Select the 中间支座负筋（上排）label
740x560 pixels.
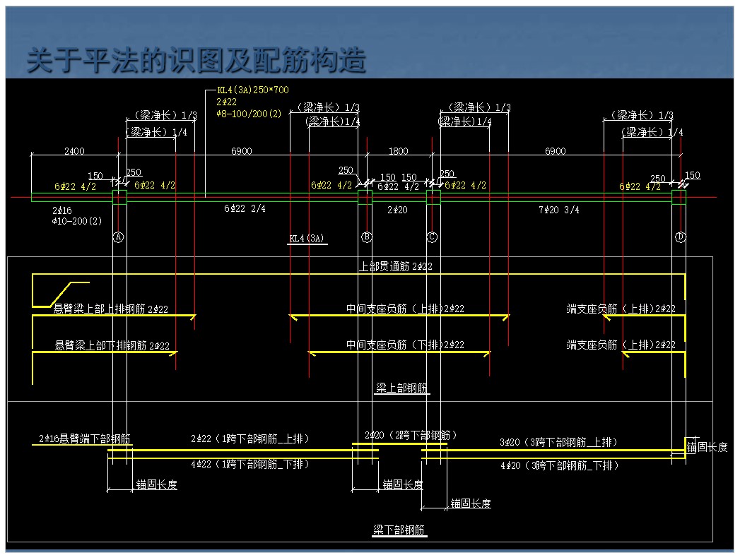click(x=405, y=309)
